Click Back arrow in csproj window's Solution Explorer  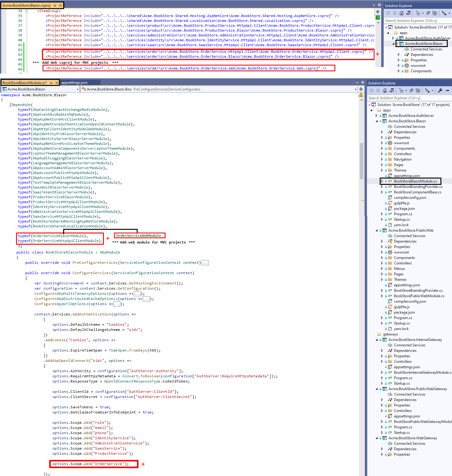point(388,13)
